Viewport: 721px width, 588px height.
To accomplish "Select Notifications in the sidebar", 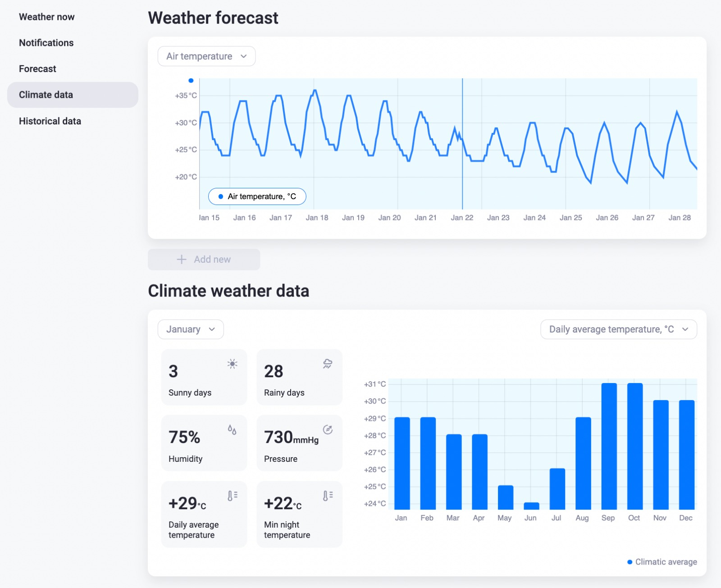I will [x=46, y=43].
